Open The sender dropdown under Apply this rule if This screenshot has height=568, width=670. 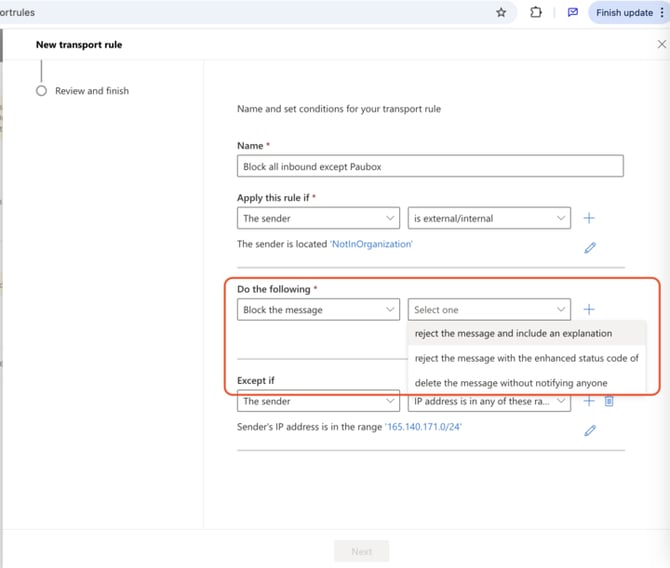[318, 218]
